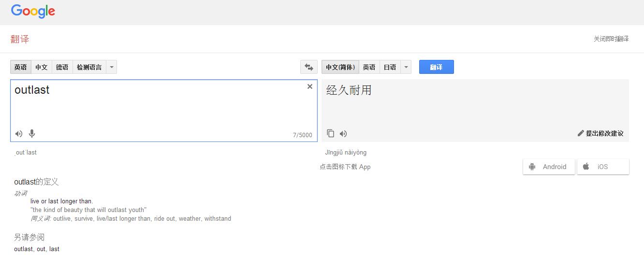The width and height of the screenshot is (644, 255).
Task: Click 点击图标下载 App text
Action: click(345, 167)
